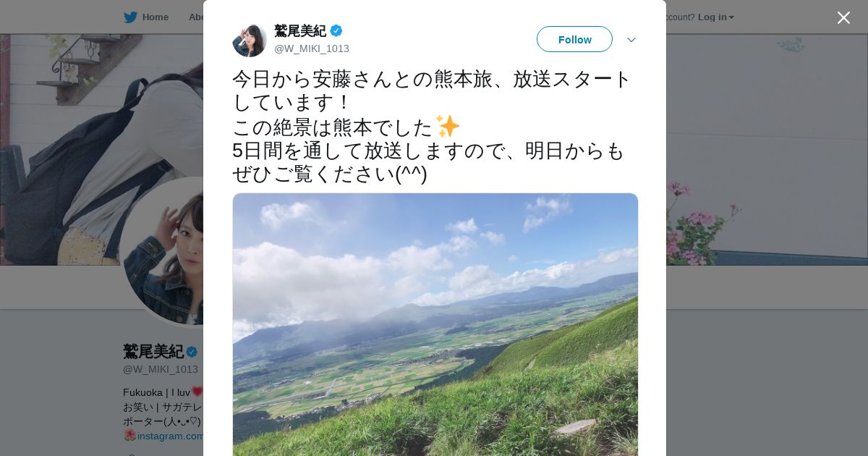Viewport: 868px width, 456px height.
Task: View the Kumamoto landscape photo in the tweet
Action: tap(435, 324)
